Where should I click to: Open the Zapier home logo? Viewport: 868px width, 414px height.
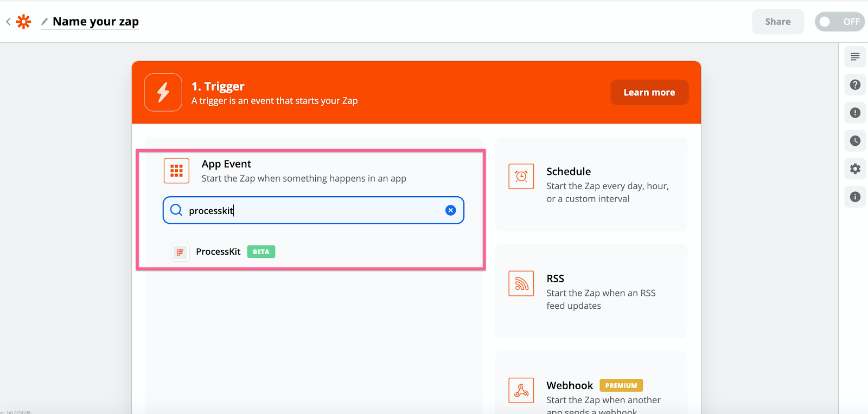coord(24,22)
